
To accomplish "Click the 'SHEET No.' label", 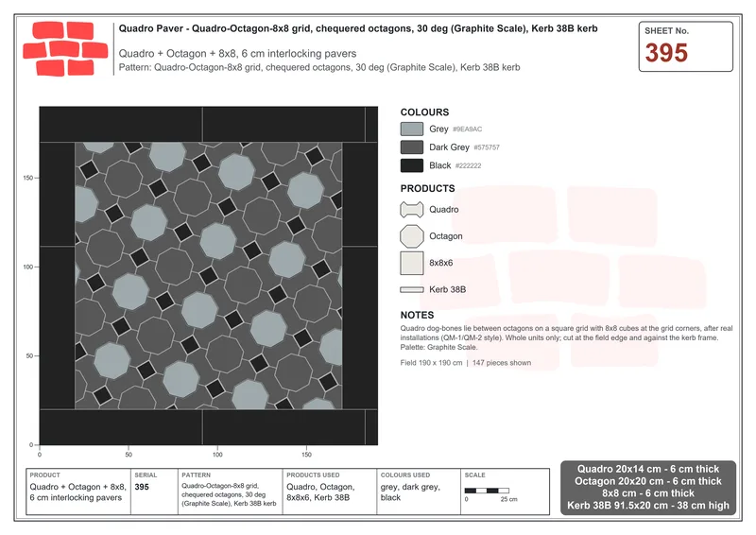I will click(x=667, y=31).
